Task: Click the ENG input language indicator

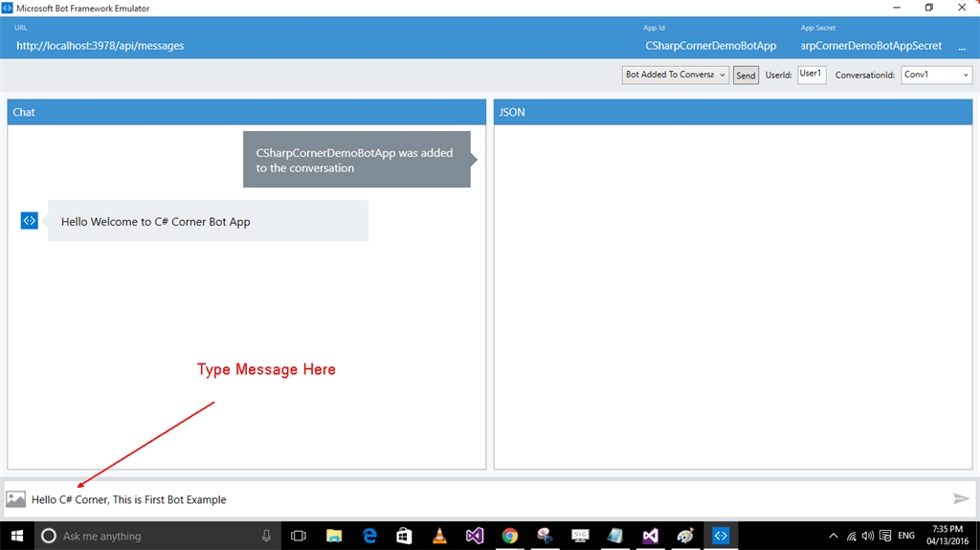Action: coord(906,536)
